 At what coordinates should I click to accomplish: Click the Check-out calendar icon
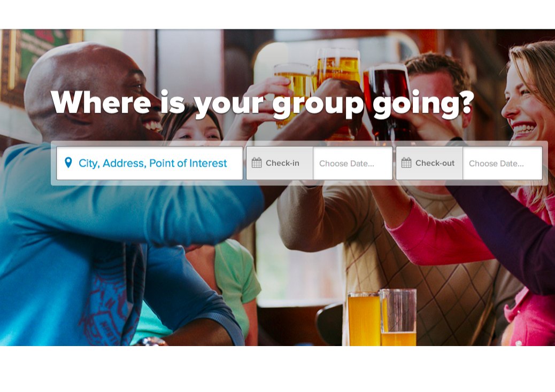pos(406,163)
